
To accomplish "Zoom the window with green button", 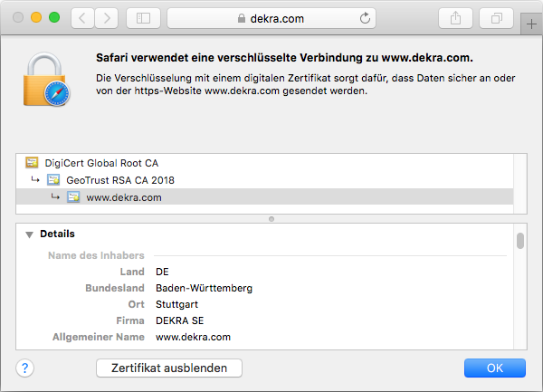I will 54,17.
